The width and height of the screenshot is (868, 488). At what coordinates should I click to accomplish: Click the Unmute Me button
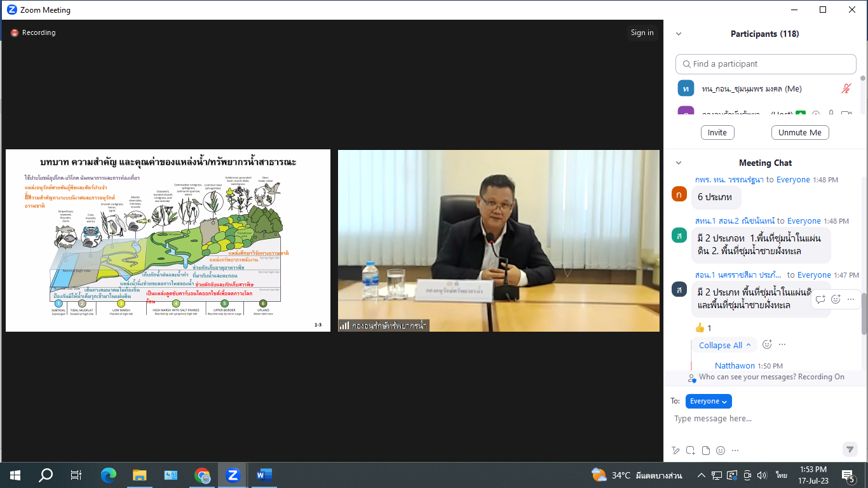800,133
